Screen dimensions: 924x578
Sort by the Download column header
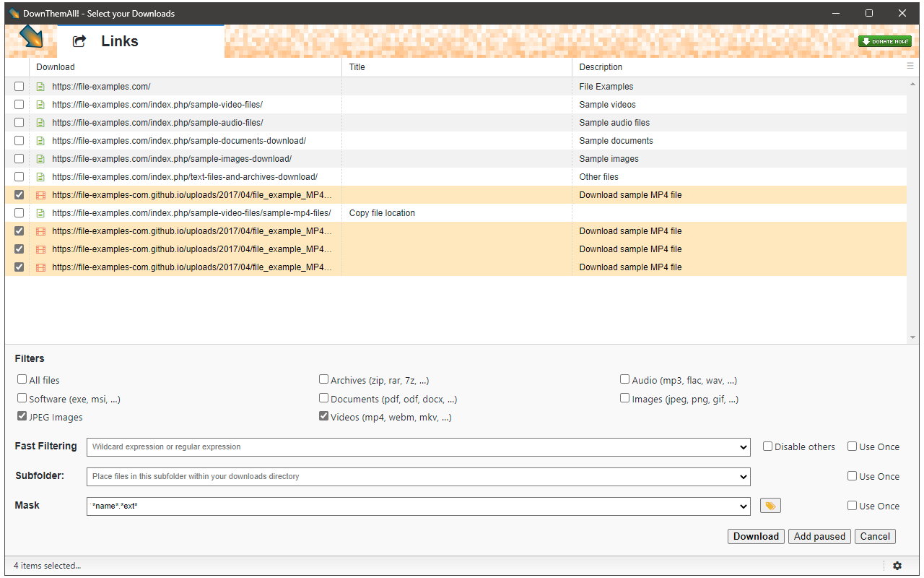coord(186,67)
